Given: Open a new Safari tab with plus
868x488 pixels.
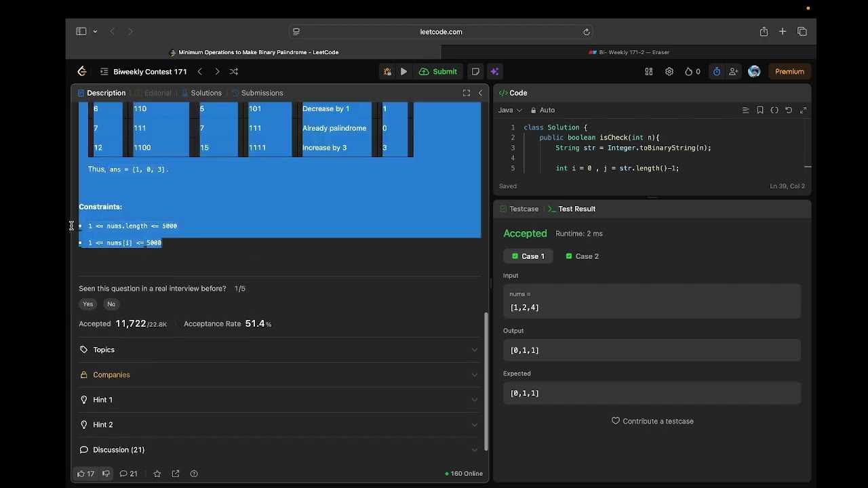Looking at the screenshot, I should pos(783,31).
